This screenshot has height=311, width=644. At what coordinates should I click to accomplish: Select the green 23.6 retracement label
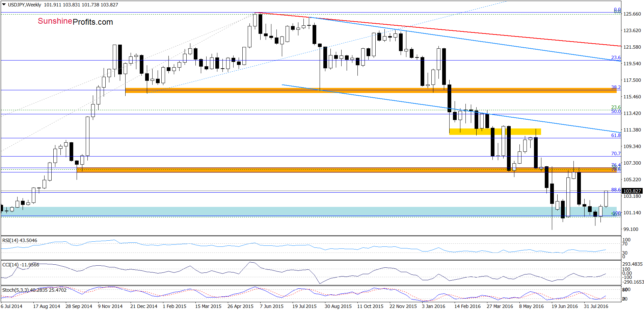pyautogui.click(x=616, y=107)
